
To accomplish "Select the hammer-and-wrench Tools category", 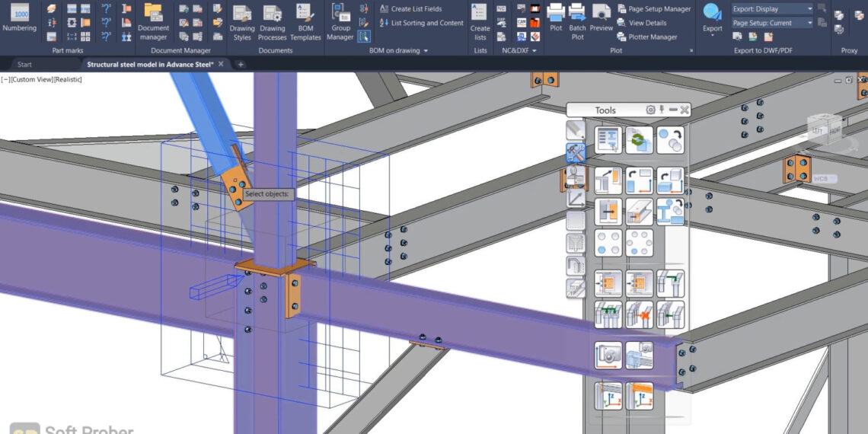I will tap(576, 152).
